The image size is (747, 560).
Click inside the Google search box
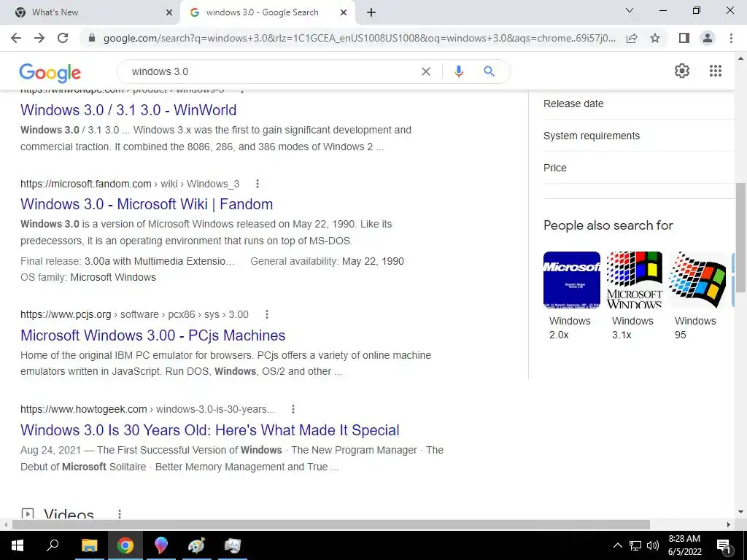[271, 71]
